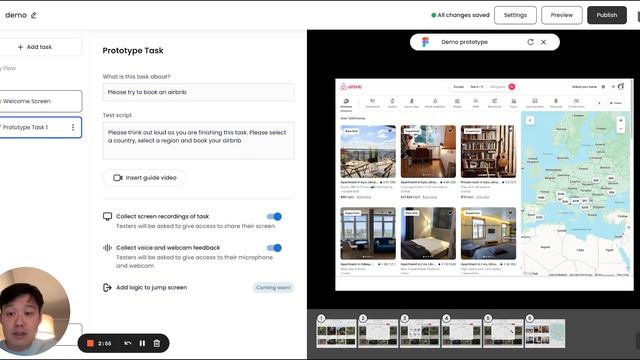Publish the test
The image size is (640, 360).
(x=607, y=15)
